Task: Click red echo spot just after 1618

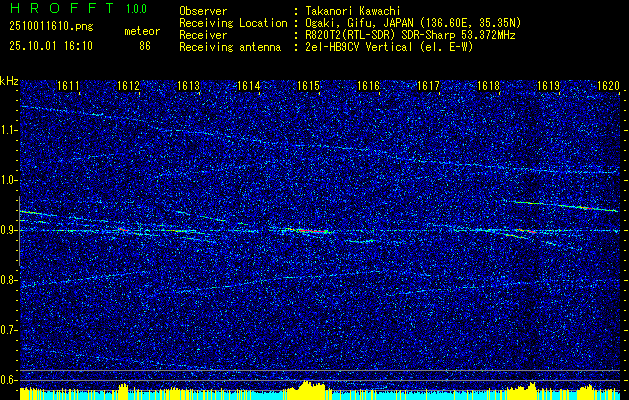Action: 526,231
